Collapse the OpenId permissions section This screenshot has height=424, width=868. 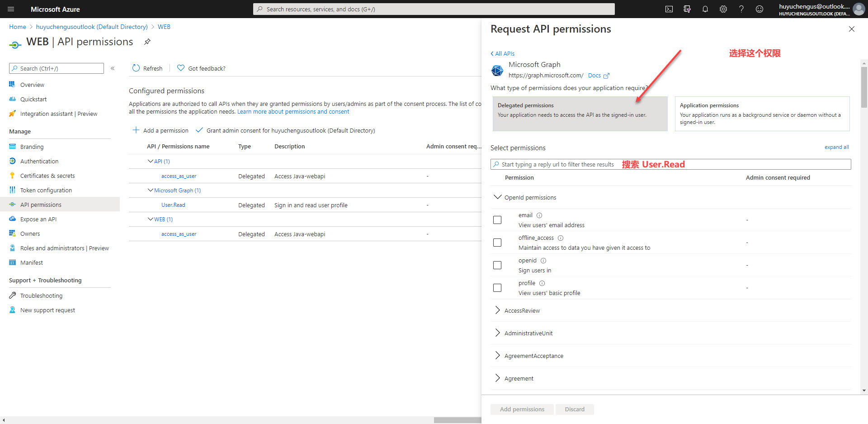498,197
